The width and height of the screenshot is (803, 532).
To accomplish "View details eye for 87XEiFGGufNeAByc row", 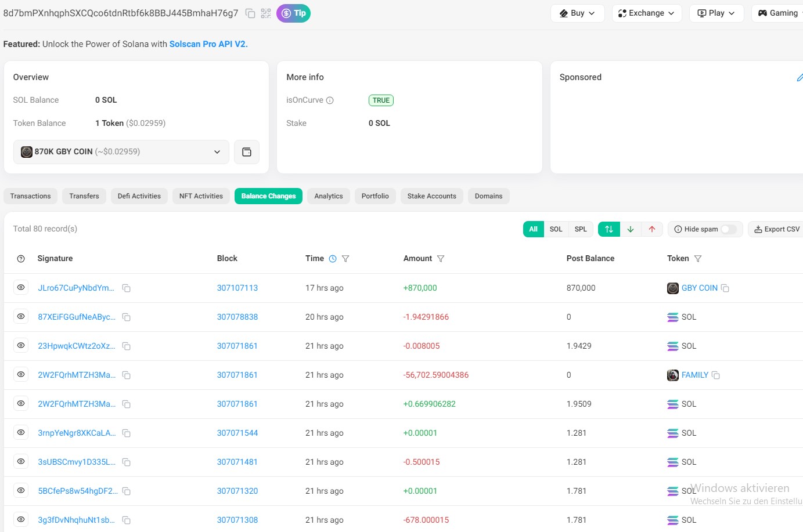I will tap(21, 317).
